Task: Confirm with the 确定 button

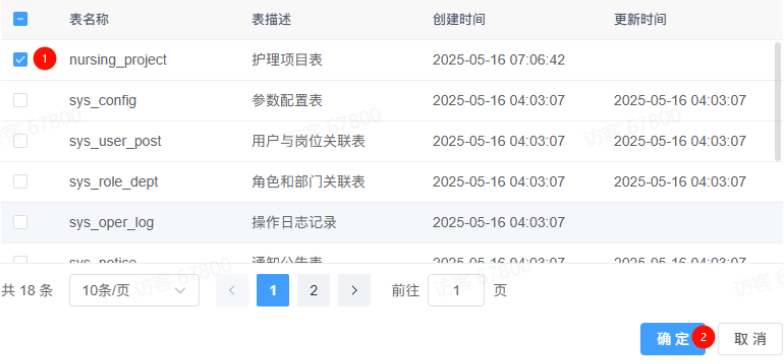Action: click(x=672, y=338)
